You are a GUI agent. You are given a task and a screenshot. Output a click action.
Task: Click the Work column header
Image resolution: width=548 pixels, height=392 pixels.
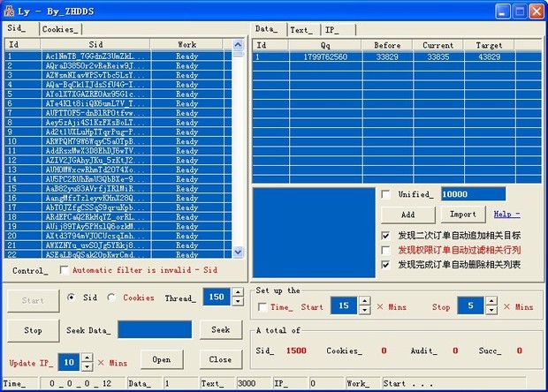[x=186, y=43]
